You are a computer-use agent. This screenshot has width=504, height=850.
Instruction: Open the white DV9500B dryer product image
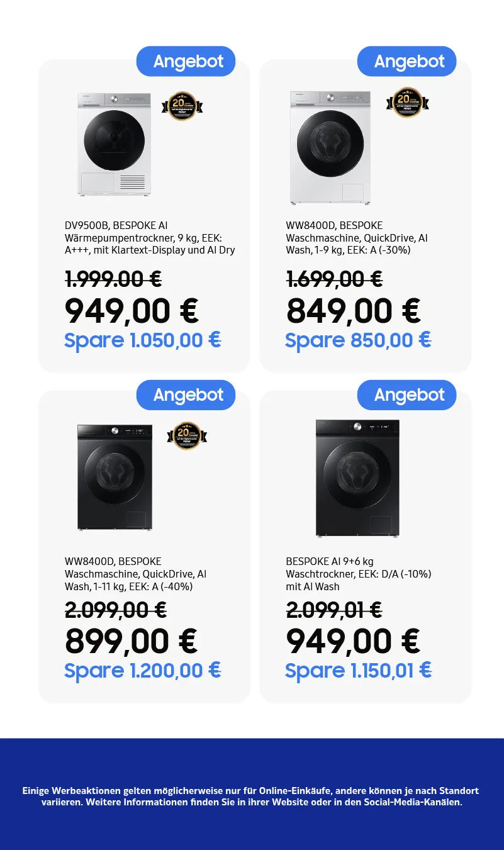(115, 143)
